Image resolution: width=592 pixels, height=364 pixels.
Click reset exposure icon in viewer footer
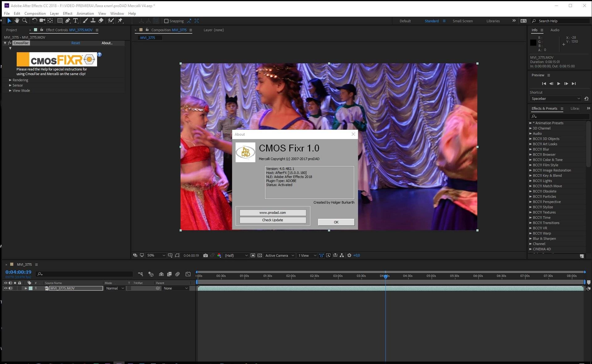(349, 255)
